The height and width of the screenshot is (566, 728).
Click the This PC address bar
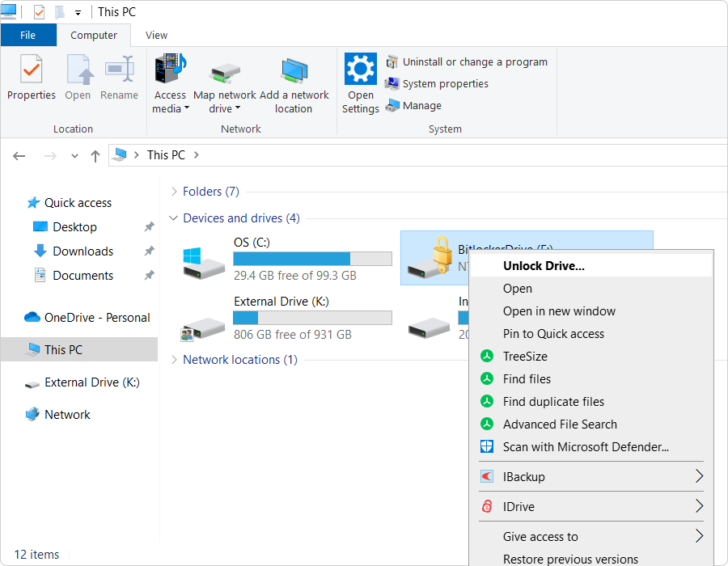404,155
